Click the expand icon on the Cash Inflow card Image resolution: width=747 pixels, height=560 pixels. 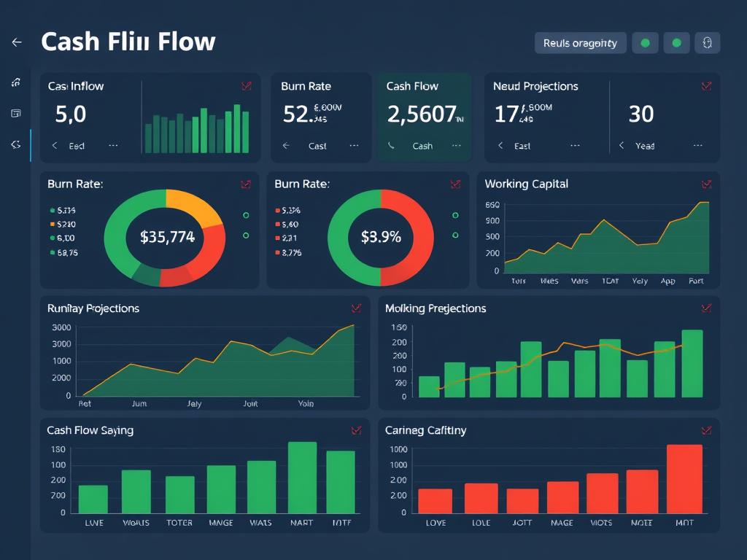247,86
